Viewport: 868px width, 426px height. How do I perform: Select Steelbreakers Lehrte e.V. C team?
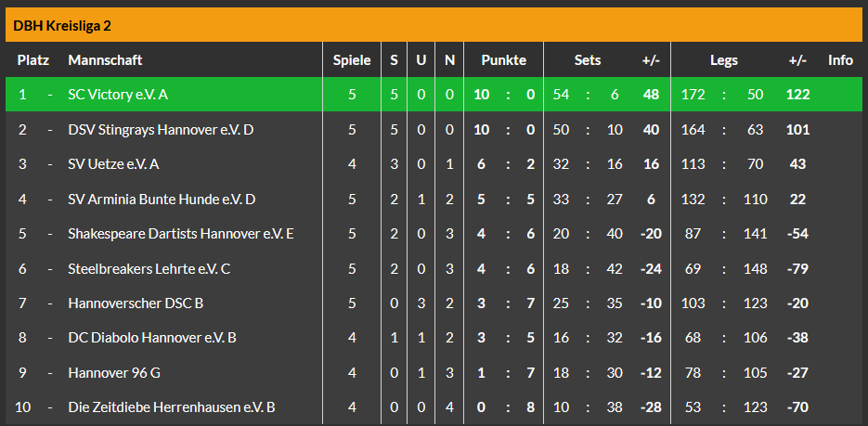coord(149,268)
